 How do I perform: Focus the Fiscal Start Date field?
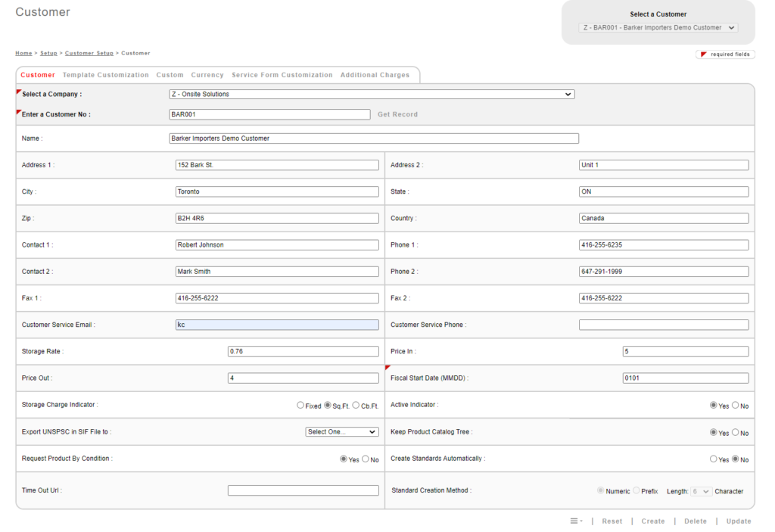(686, 378)
